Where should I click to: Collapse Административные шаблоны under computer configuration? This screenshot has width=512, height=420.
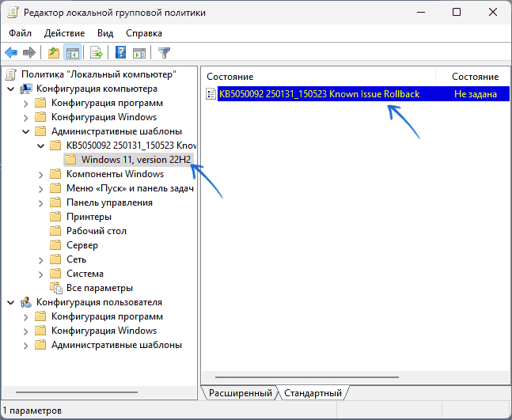26,131
